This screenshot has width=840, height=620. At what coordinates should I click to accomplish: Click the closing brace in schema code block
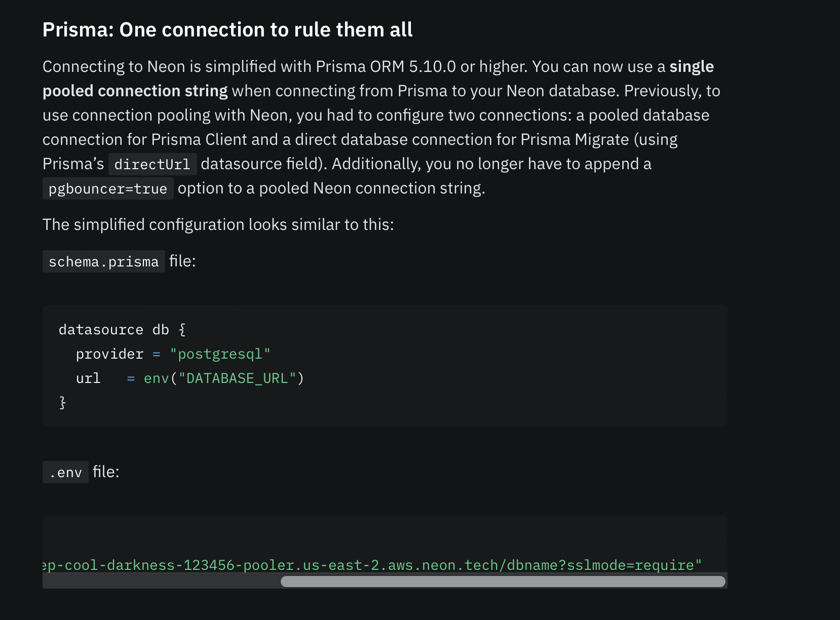point(63,403)
